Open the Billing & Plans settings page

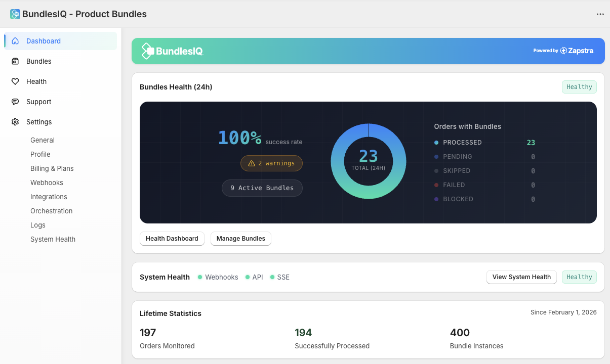(52, 168)
